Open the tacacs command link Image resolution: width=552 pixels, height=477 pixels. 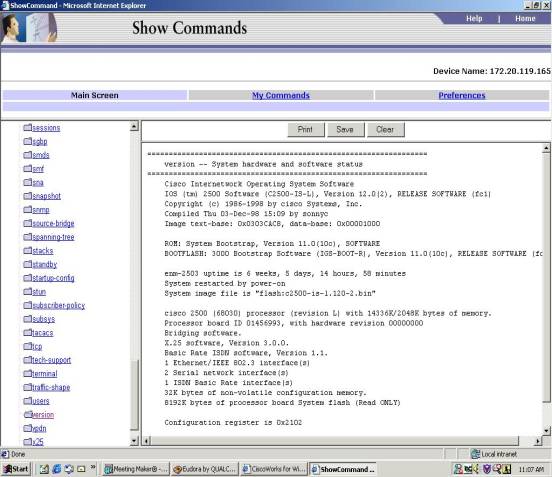(43, 333)
